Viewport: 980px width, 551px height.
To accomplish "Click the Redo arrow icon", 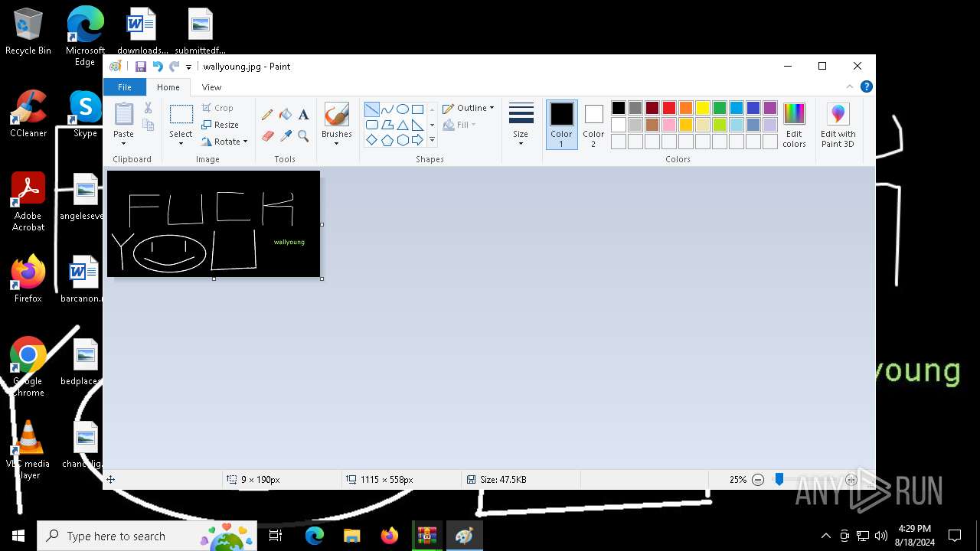I will click(x=175, y=67).
